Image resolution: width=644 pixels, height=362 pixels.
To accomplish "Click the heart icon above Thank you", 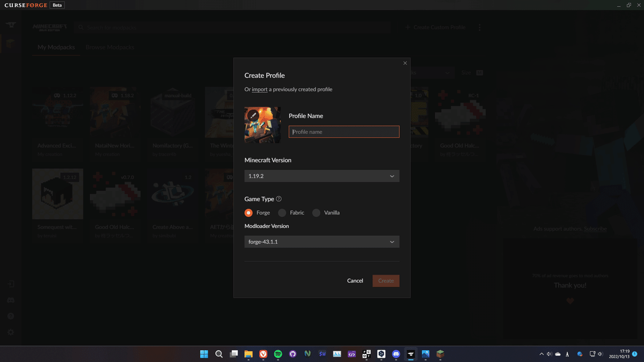I will point(570,301).
